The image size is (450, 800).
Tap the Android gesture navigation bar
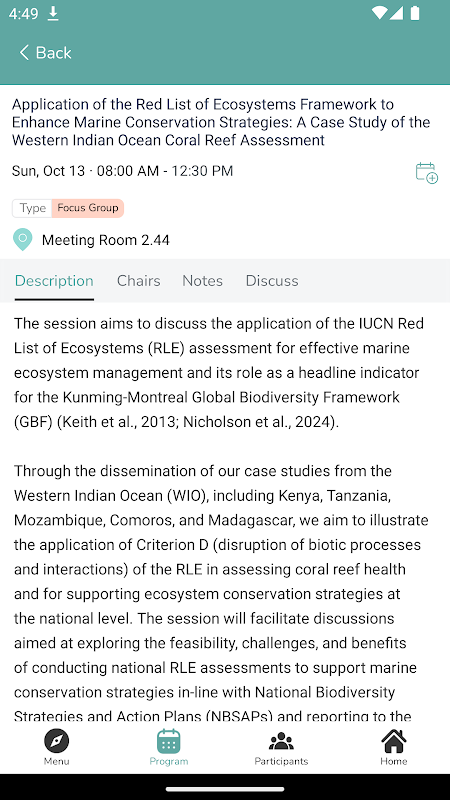coord(225,789)
